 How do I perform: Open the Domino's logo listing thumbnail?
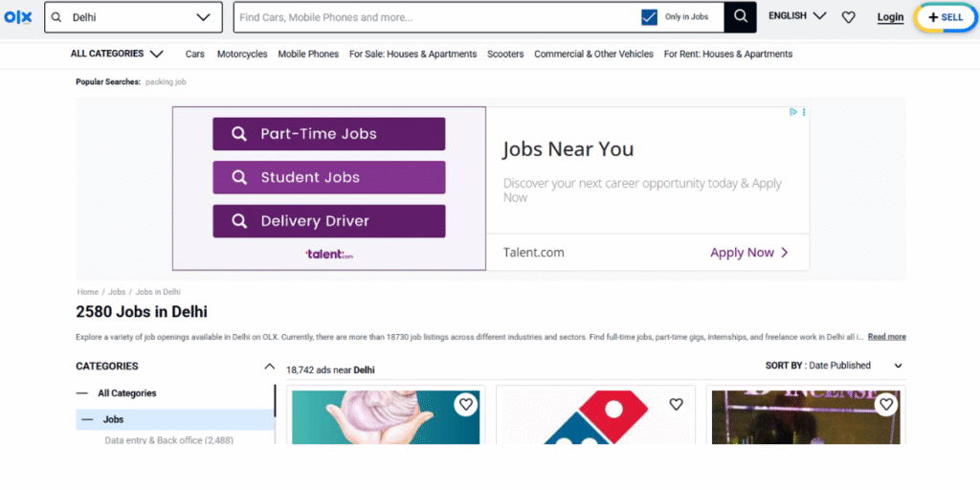click(x=595, y=417)
